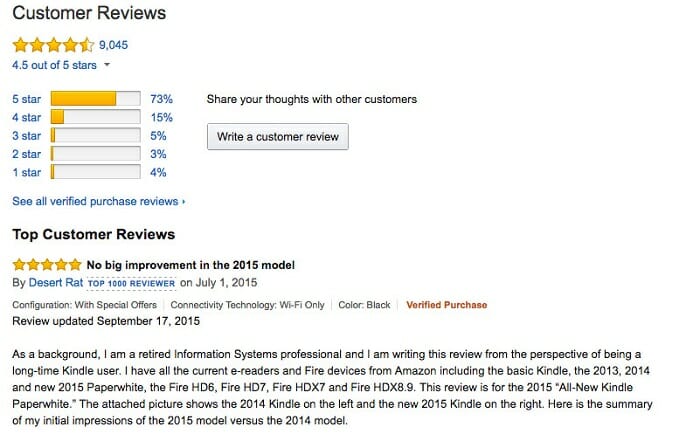This screenshot has width=700, height=441.
Task: Click the 5 star histogram bar
Action: click(96, 99)
